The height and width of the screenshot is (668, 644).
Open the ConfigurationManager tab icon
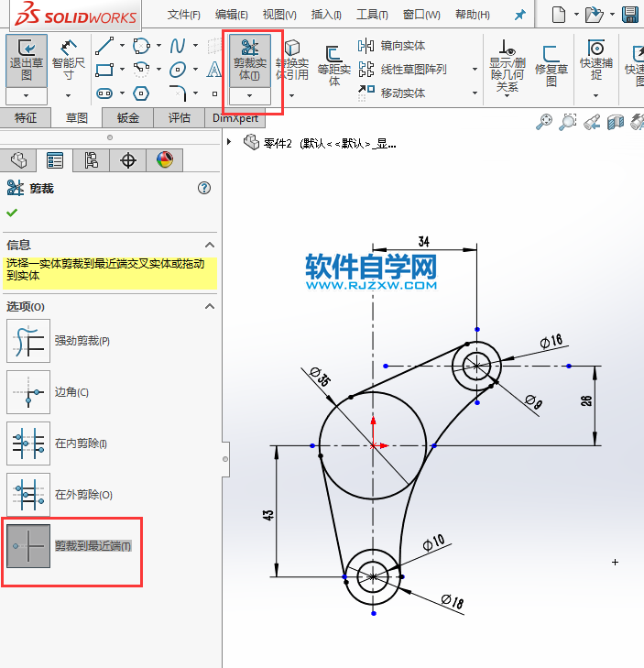(91, 160)
